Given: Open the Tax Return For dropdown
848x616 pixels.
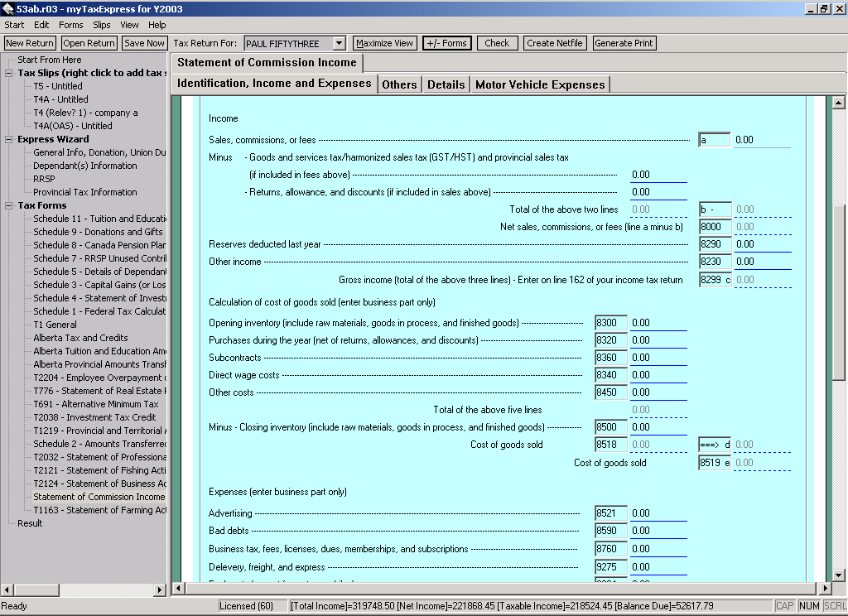Looking at the screenshot, I should (339, 43).
